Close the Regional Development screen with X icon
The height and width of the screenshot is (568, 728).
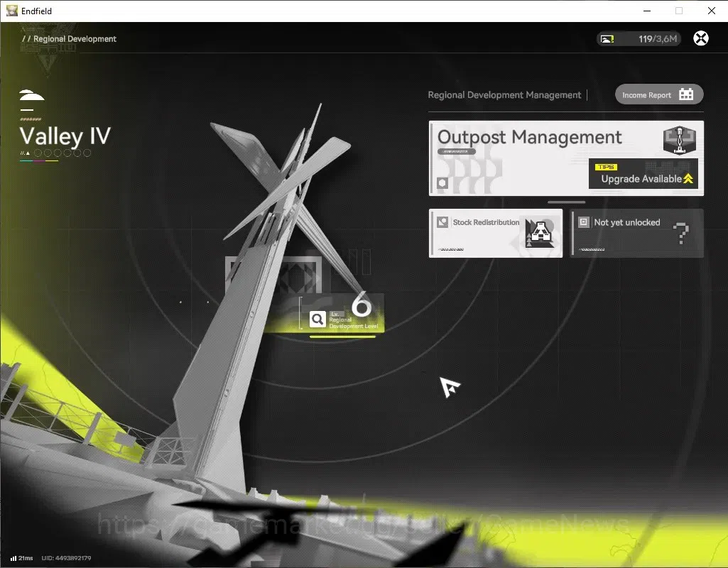[700, 38]
